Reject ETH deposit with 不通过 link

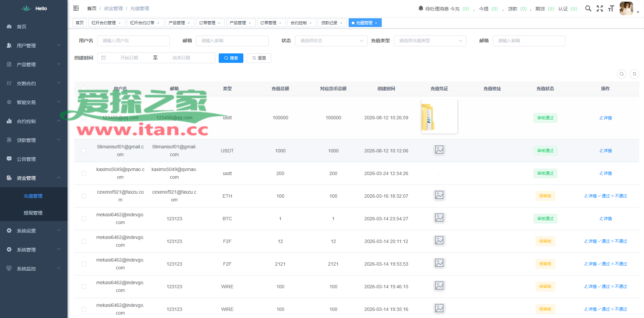(x=619, y=196)
